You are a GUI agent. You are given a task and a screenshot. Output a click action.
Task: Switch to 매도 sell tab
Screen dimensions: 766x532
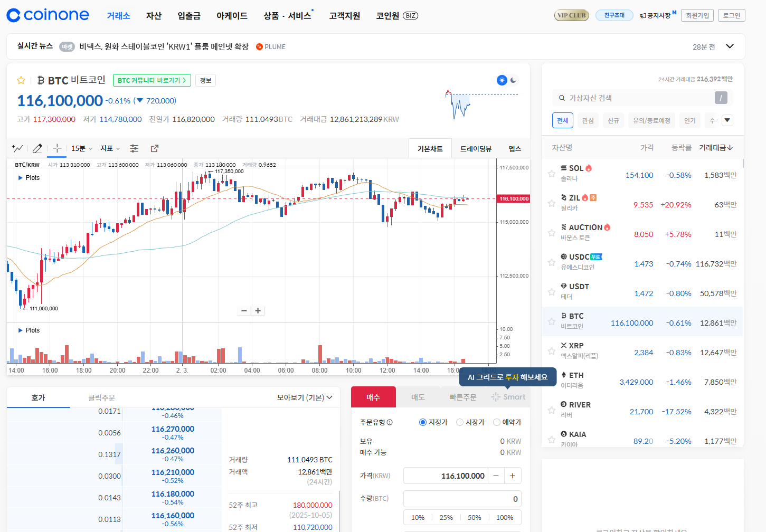pyautogui.click(x=418, y=397)
